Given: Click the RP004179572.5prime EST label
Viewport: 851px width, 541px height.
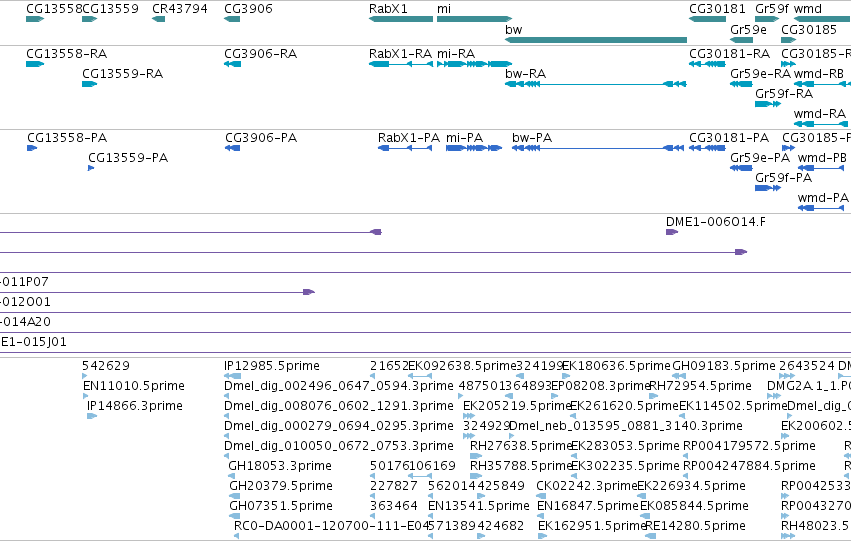Looking at the screenshot, I should click(x=749, y=447).
